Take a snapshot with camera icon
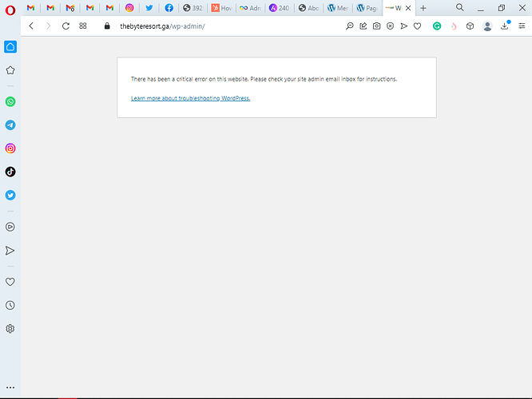This screenshot has height=399, width=532. point(376,26)
